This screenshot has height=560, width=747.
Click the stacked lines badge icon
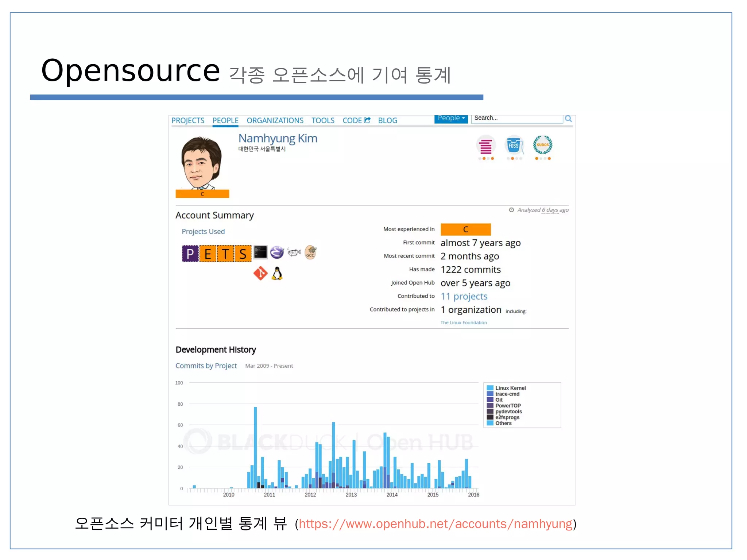point(486,146)
